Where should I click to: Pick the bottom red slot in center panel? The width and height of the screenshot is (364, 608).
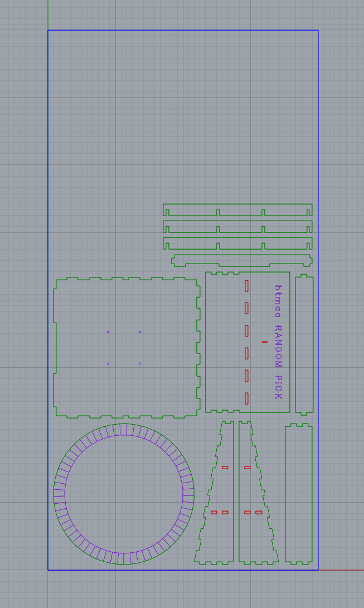[x=246, y=398]
